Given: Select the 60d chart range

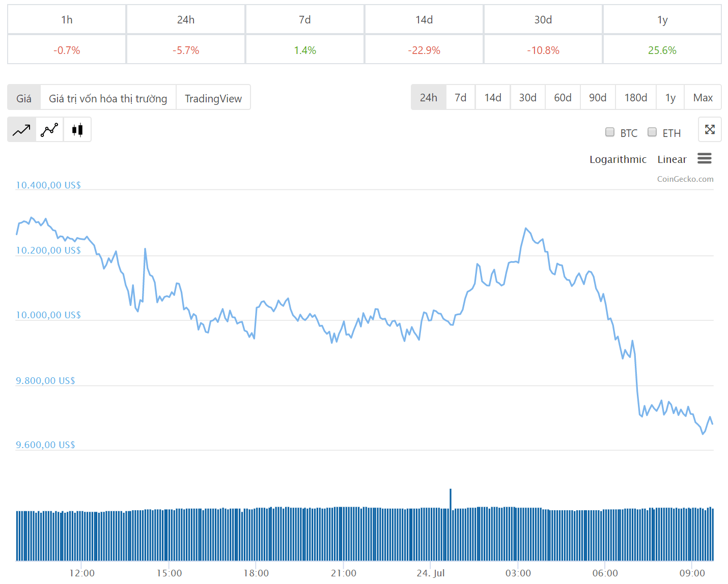Looking at the screenshot, I should coord(563,97).
